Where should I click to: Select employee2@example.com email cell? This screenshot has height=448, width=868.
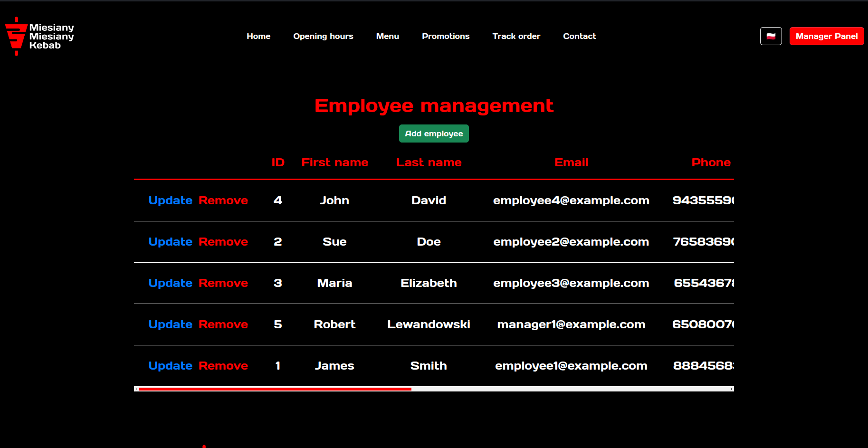pos(571,242)
